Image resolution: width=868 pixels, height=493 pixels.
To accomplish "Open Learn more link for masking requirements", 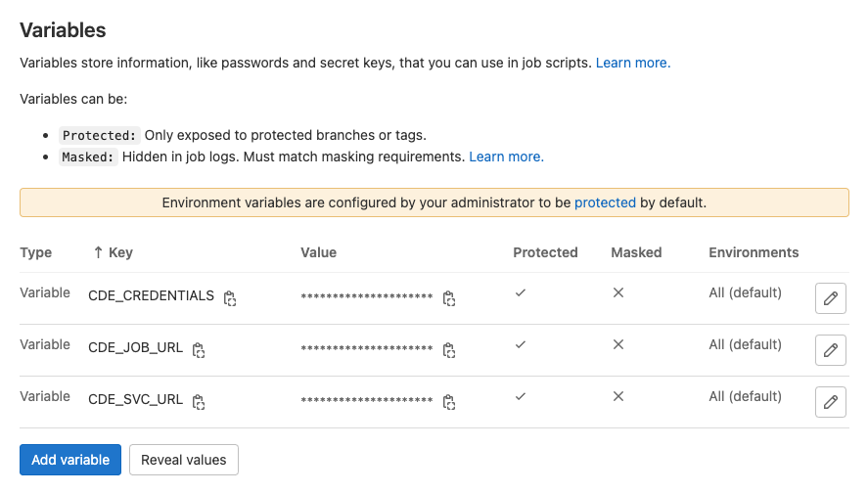I will tap(506, 157).
